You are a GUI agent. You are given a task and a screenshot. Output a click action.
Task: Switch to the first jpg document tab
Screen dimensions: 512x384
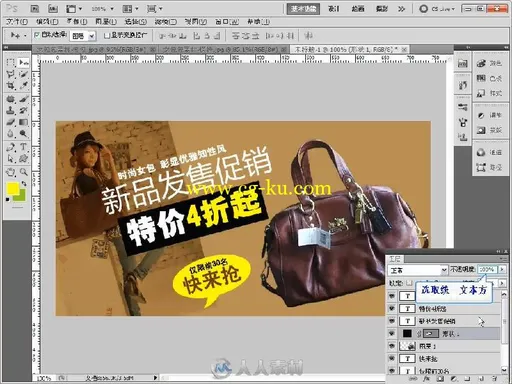tap(95, 49)
